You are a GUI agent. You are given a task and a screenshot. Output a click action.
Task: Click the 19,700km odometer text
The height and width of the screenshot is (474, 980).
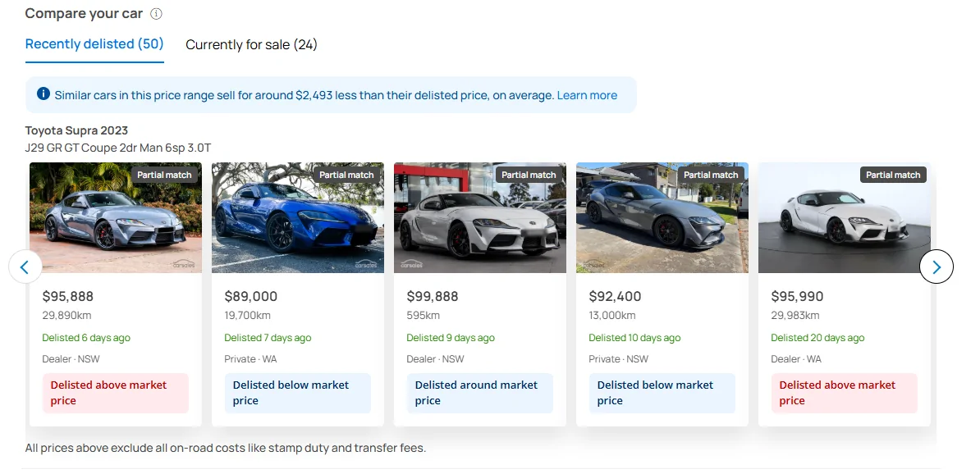point(248,316)
